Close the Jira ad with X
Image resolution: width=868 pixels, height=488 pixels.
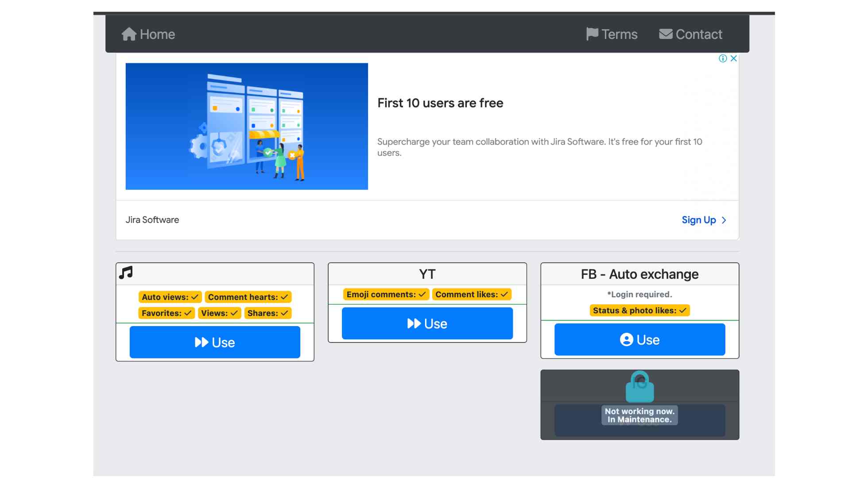[734, 58]
